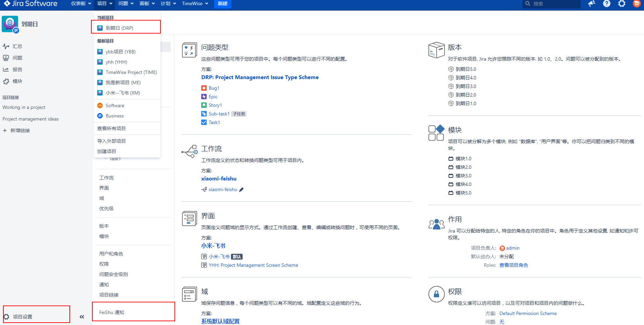
Task: Open the administration gear icon
Action: click(x=621, y=4)
